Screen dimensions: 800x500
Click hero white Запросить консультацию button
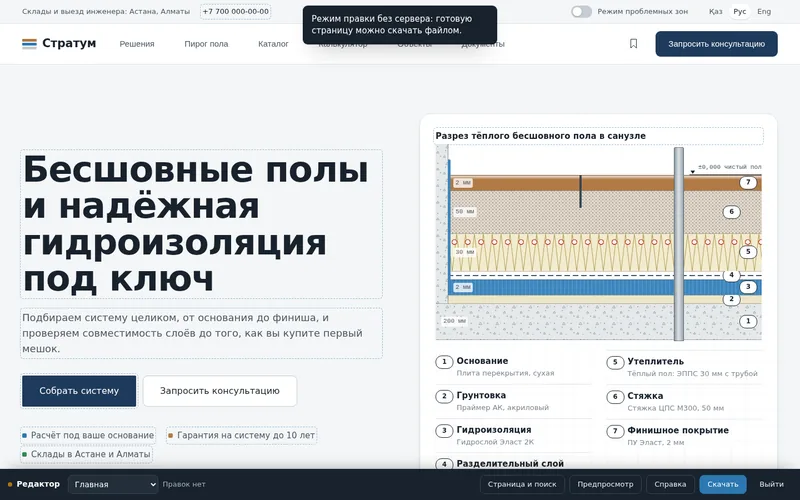click(x=220, y=391)
